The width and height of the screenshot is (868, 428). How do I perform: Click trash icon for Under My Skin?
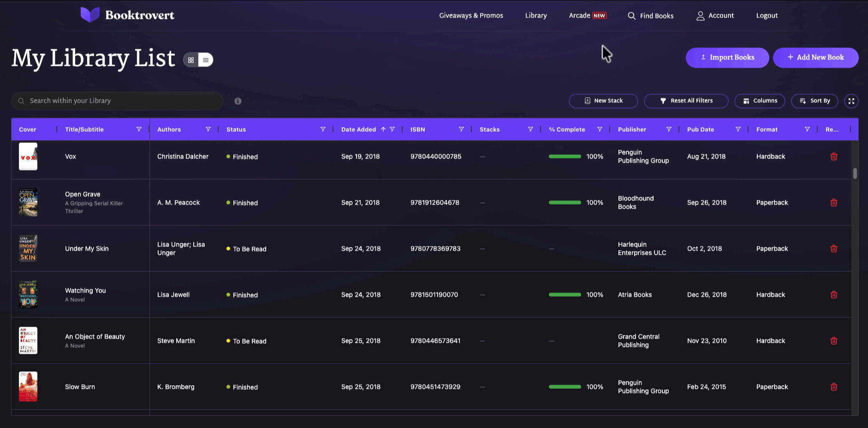[833, 249]
